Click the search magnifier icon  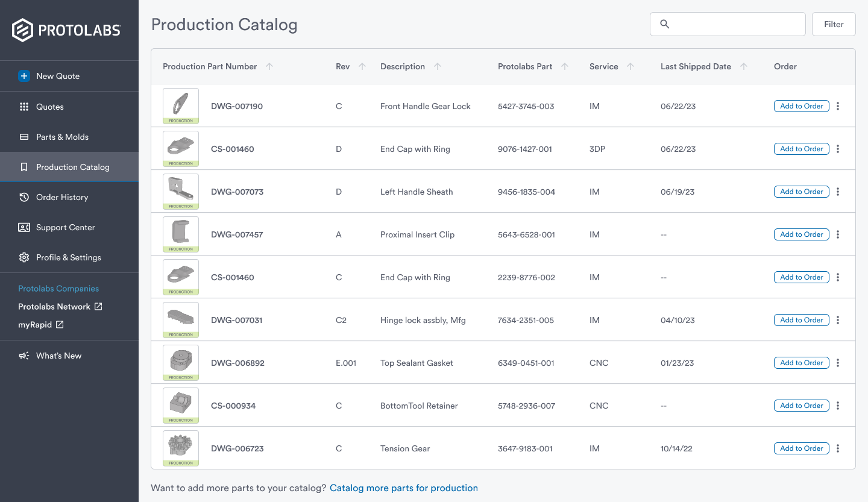tap(665, 24)
